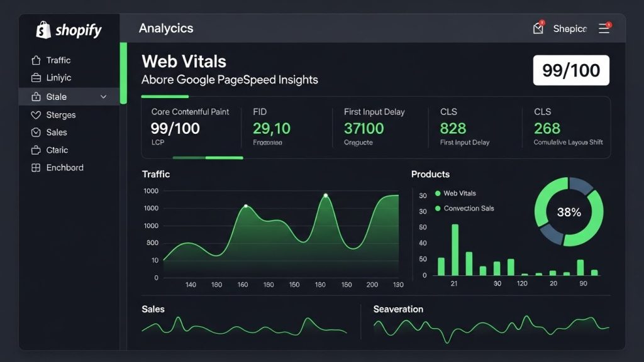Click the Enchbord grid icon

tap(37, 167)
